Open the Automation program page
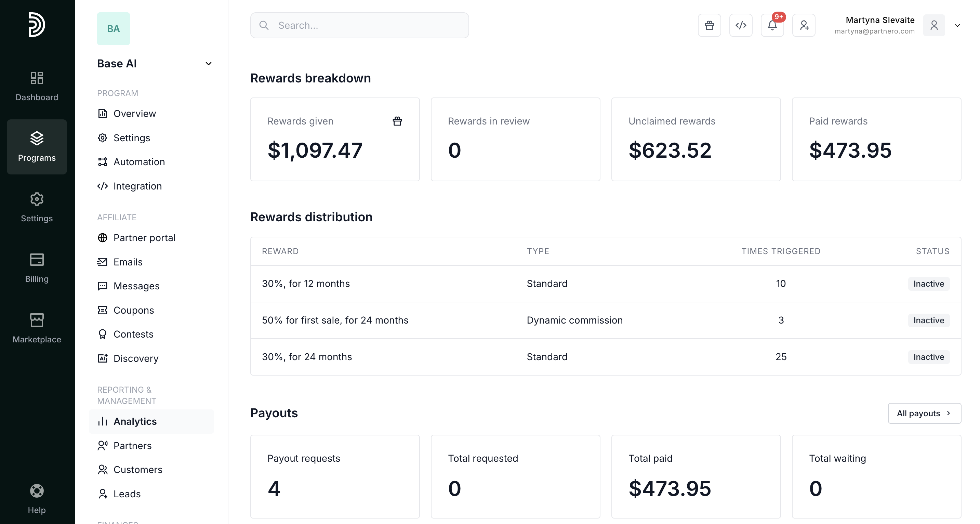 pyautogui.click(x=139, y=162)
